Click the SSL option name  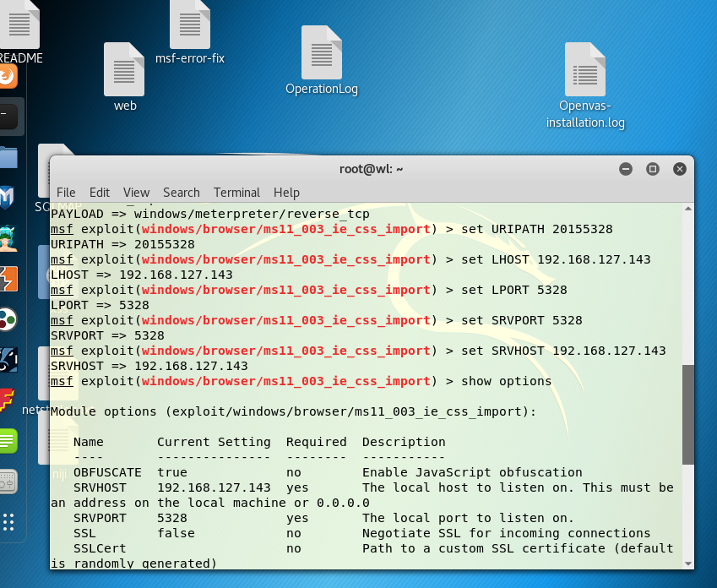pos(84,533)
